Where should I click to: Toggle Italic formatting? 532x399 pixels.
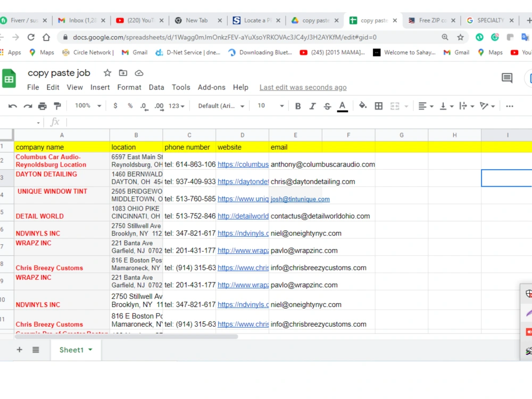tap(312, 106)
